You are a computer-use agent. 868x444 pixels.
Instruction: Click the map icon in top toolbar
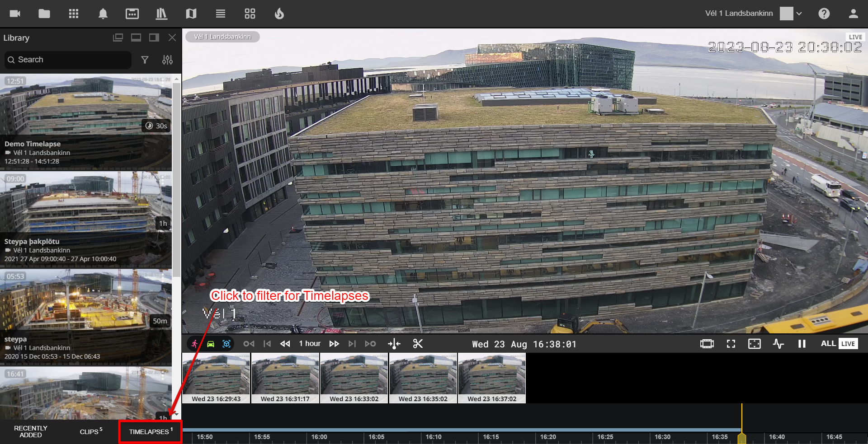(191, 14)
